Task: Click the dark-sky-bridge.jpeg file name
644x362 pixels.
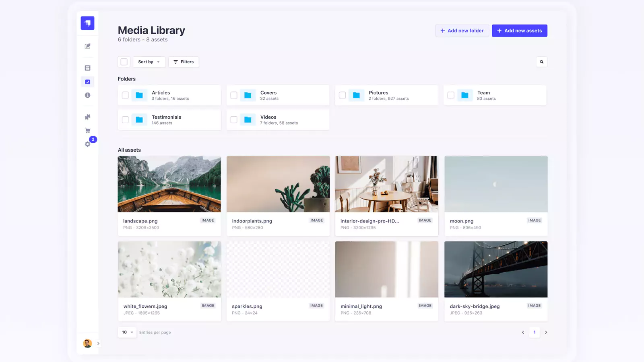Action: pos(475,306)
